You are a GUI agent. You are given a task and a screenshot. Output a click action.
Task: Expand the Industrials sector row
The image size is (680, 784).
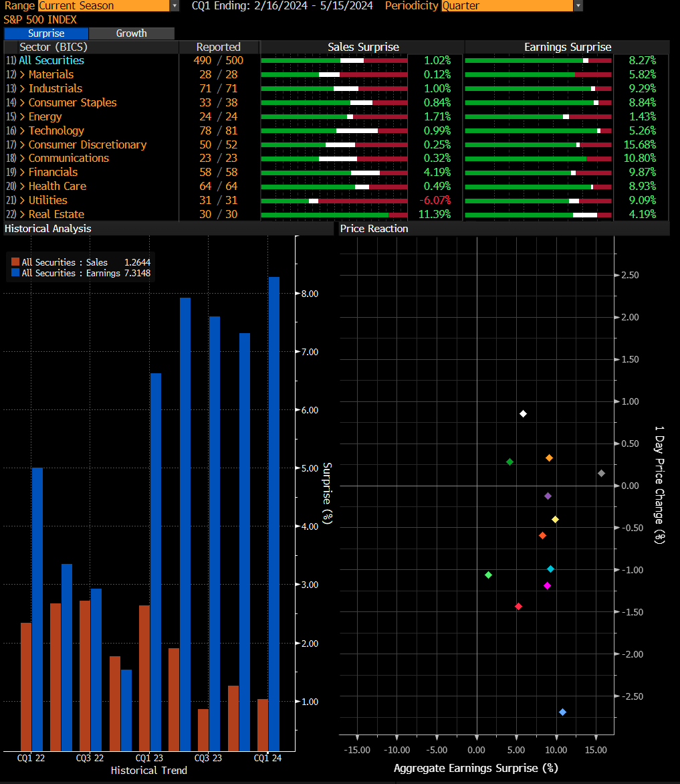pos(22,88)
